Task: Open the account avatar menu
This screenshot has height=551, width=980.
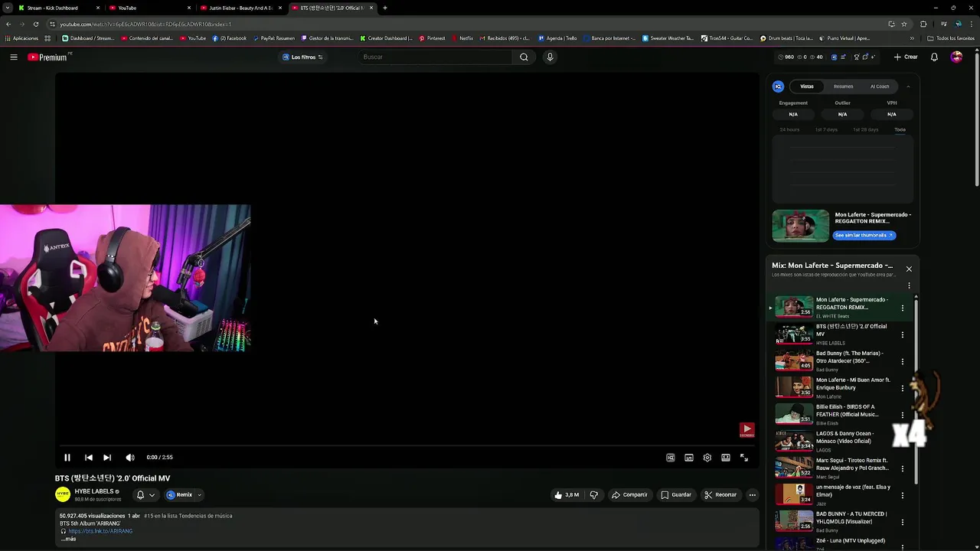Action: click(956, 57)
